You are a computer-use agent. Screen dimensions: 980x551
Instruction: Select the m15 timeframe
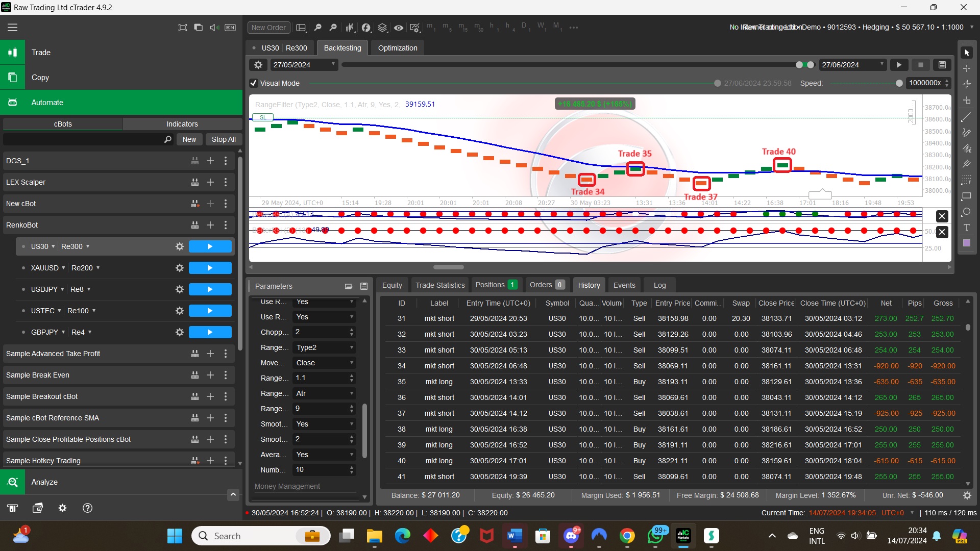[463, 27]
